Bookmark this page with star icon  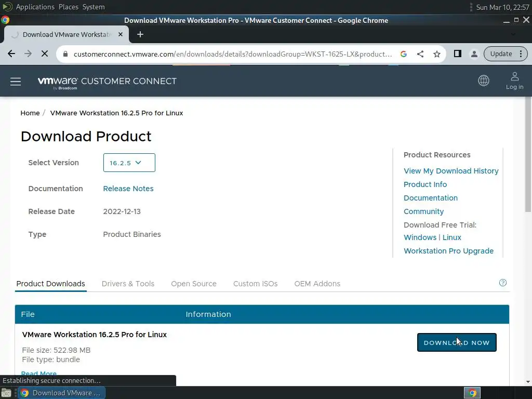click(436, 54)
